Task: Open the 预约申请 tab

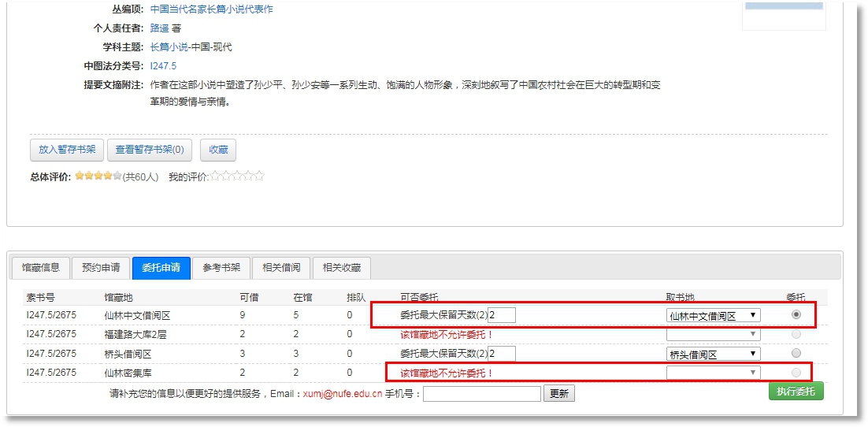Action: pyautogui.click(x=101, y=268)
